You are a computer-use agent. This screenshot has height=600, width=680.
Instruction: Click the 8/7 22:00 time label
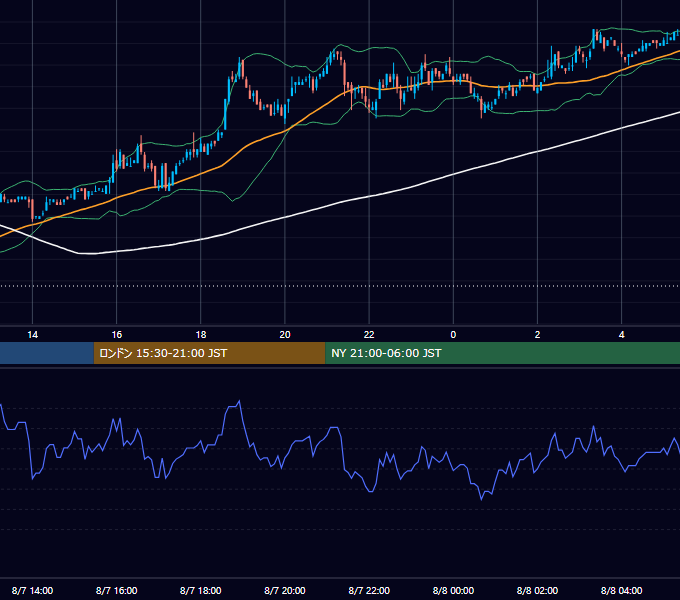[x=369, y=590]
